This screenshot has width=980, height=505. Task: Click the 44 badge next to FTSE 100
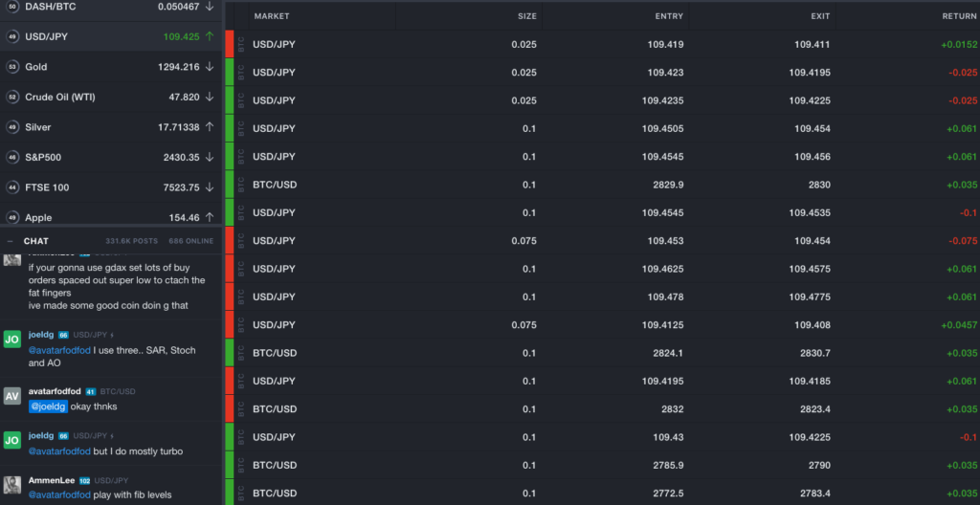pyautogui.click(x=11, y=187)
